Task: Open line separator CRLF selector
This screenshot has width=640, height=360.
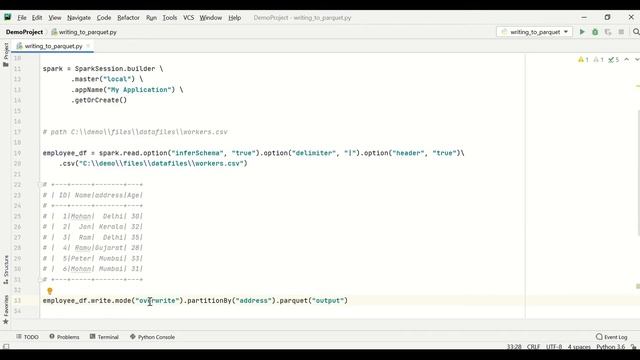Action: tap(533, 347)
